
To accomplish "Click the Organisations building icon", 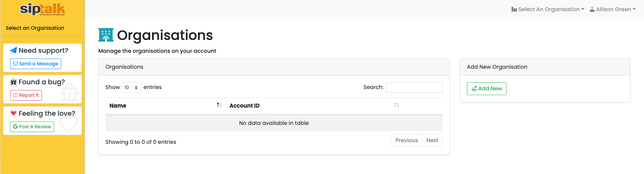I will point(106,35).
